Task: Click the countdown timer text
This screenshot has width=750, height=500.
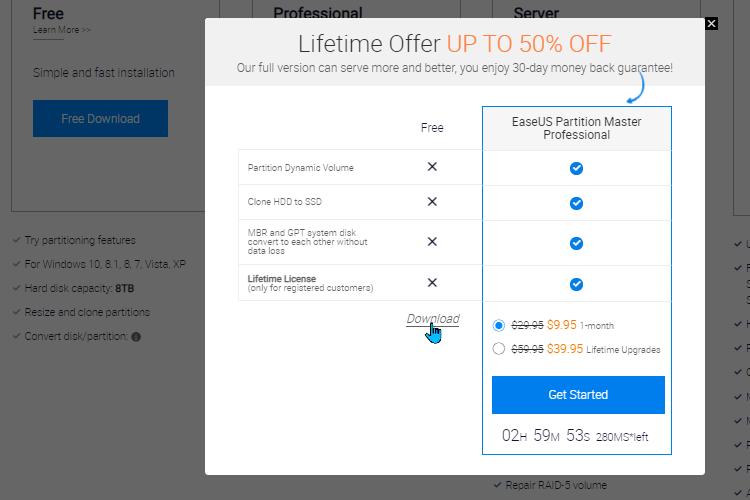Action: coord(575,436)
